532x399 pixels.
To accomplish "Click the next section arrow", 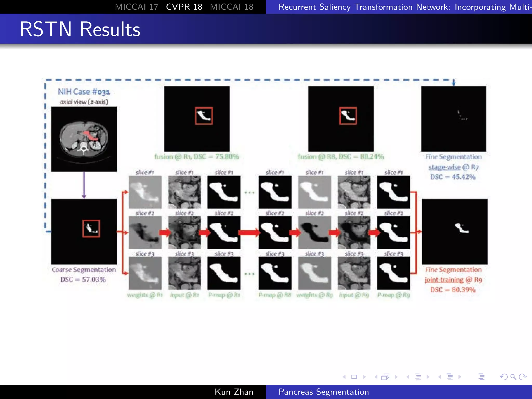I will point(460,377).
